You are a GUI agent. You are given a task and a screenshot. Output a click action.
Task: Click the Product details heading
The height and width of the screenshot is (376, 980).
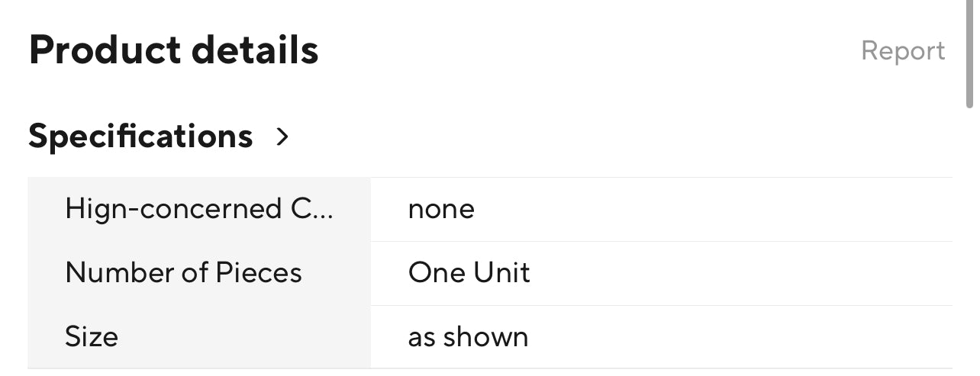173,50
